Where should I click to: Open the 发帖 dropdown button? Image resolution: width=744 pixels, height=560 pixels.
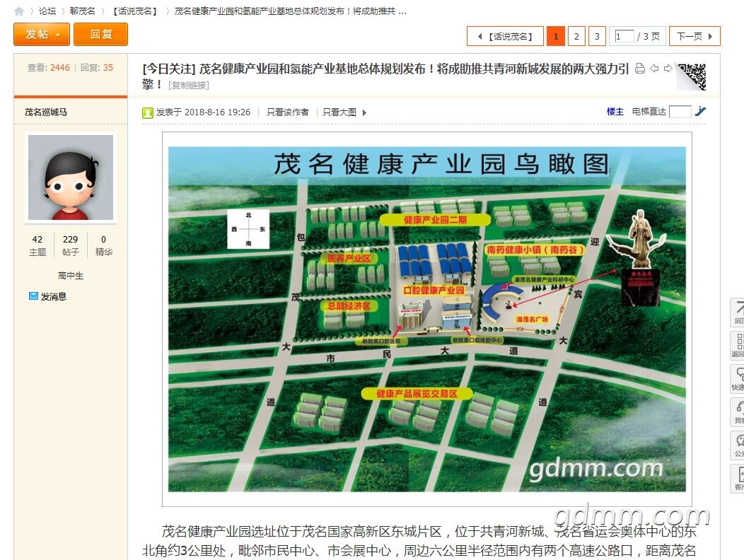point(42,34)
